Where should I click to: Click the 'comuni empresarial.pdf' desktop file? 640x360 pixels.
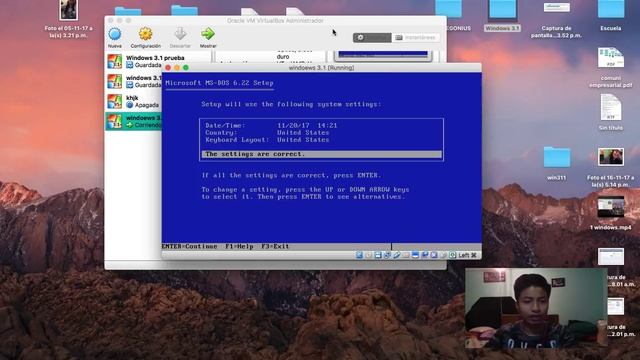(x=611, y=67)
